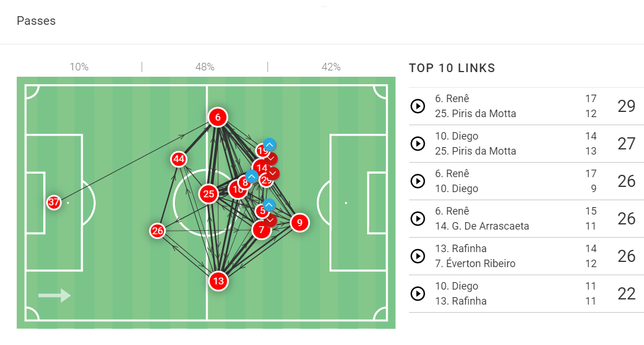644x345 pixels.
Task: Play the Rafinha–Éverton Ribeiro link video
Action: pyautogui.click(x=417, y=256)
